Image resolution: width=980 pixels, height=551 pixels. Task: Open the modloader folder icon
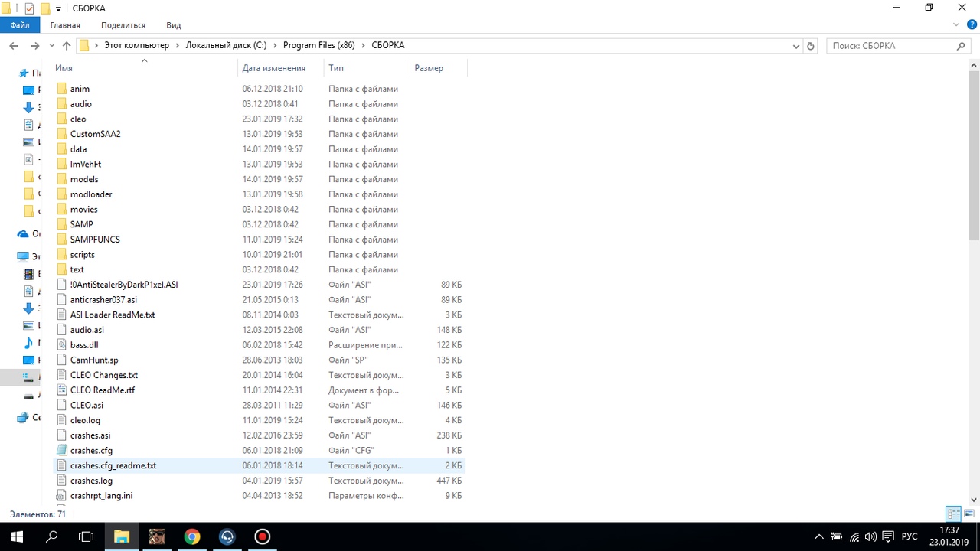(x=62, y=194)
